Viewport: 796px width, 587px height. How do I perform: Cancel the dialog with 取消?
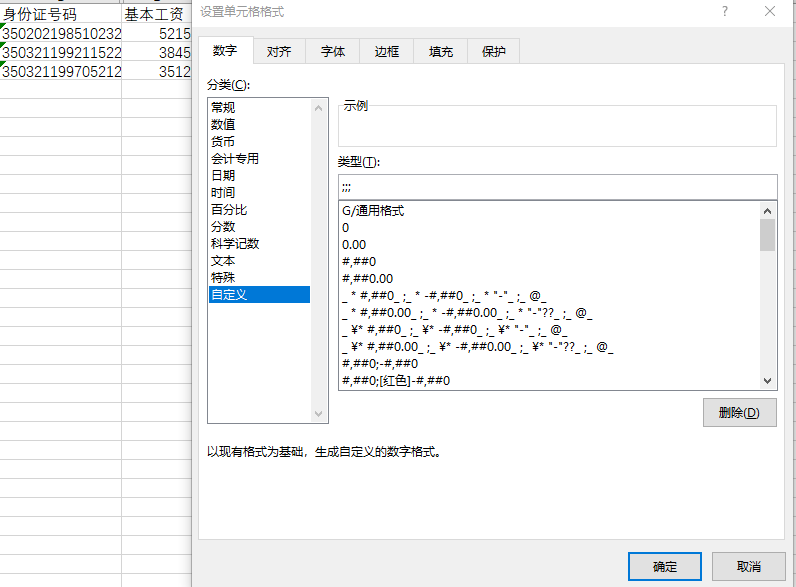click(x=749, y=566)
